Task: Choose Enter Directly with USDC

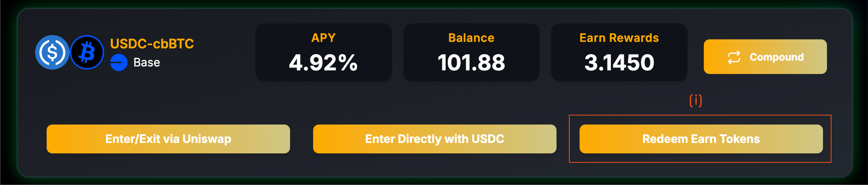Action: pos(434,139)
